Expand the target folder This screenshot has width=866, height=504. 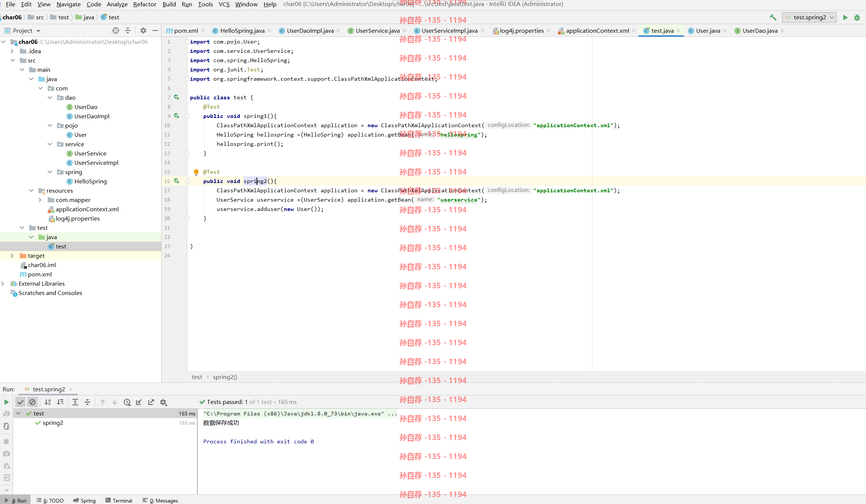[12, 256]
